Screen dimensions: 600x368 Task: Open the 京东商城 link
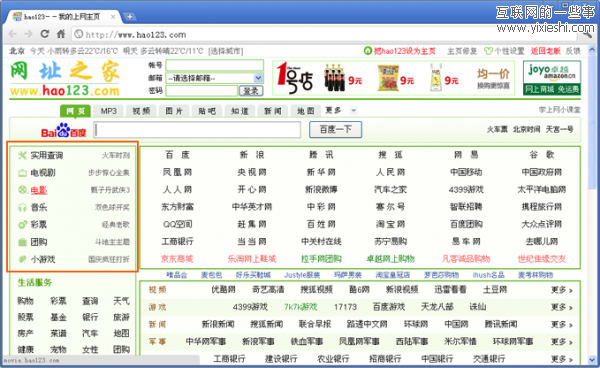click(x=177, y=259)
